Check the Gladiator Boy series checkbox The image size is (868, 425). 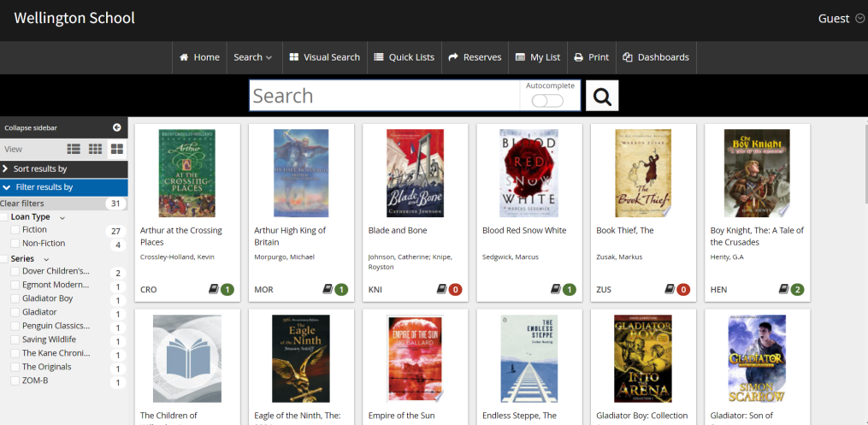(x=15, y=298)
